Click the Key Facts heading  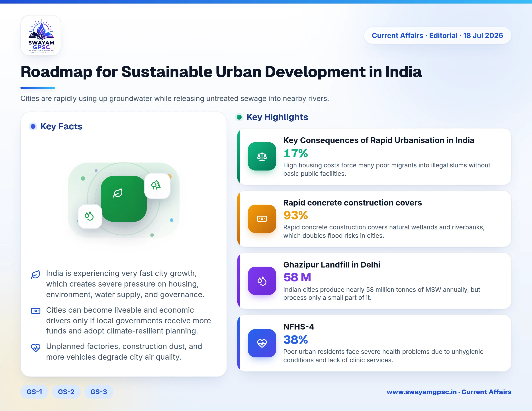tap(61, 126)
